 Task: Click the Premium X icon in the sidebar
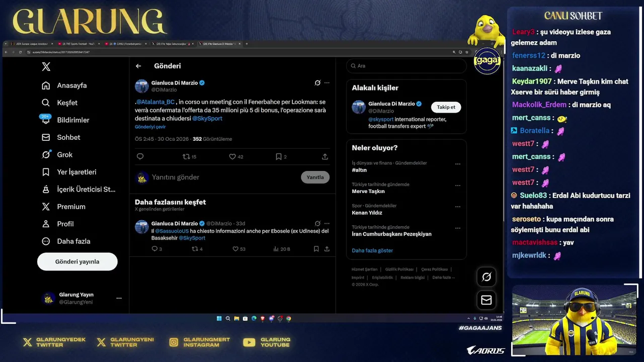[46, 207]
